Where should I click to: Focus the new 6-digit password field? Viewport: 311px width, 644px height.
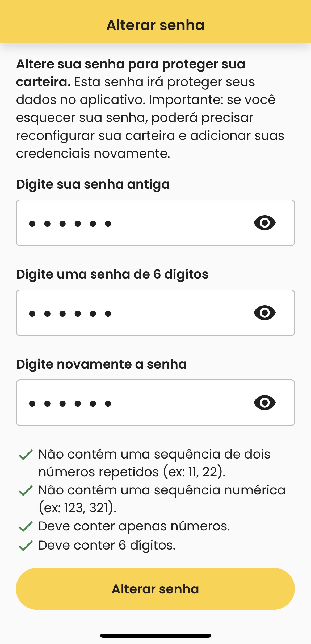pos(133,313)
